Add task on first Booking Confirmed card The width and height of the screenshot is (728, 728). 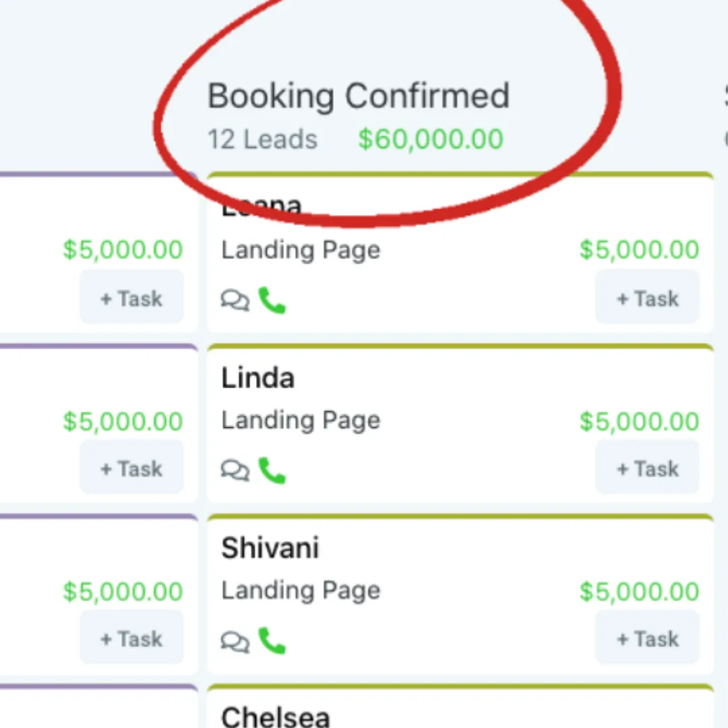pyautogui.click(x=647, y=298)
